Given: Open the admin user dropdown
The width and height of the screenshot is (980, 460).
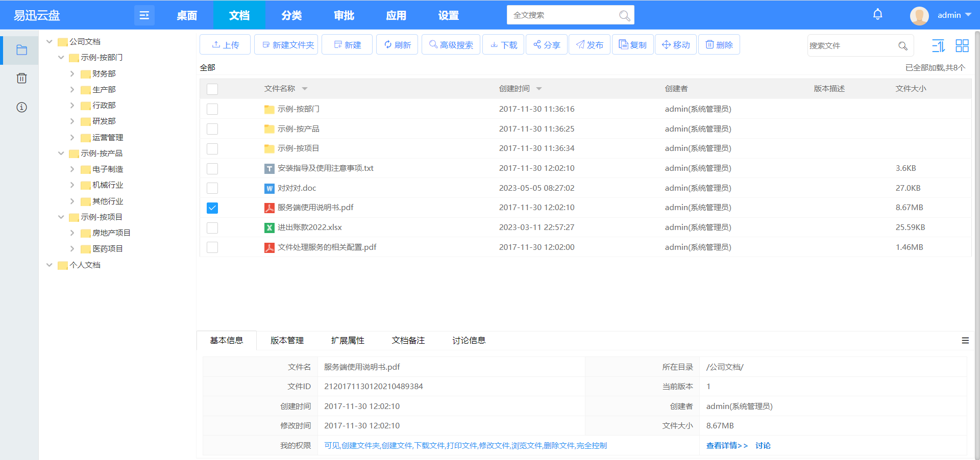Looking at the screenshot, I should tap(953, 15).
